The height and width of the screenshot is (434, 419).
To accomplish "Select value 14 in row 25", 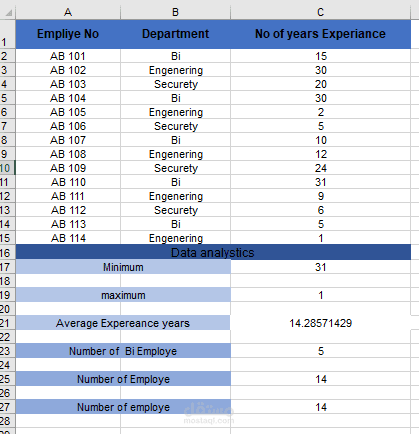I will (320, 379).
